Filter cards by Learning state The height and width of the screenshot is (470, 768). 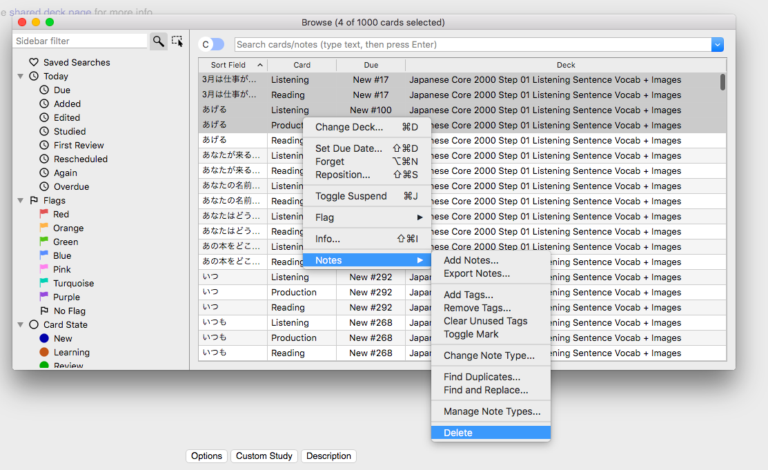click(x=70, y=352)
